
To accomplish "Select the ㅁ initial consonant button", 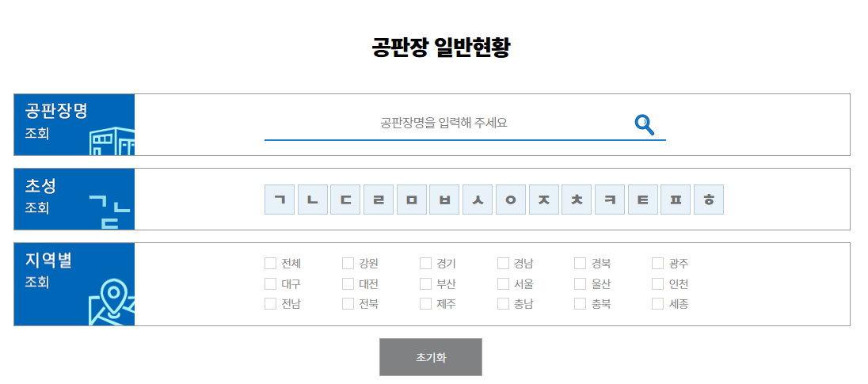I will point(411,200).
